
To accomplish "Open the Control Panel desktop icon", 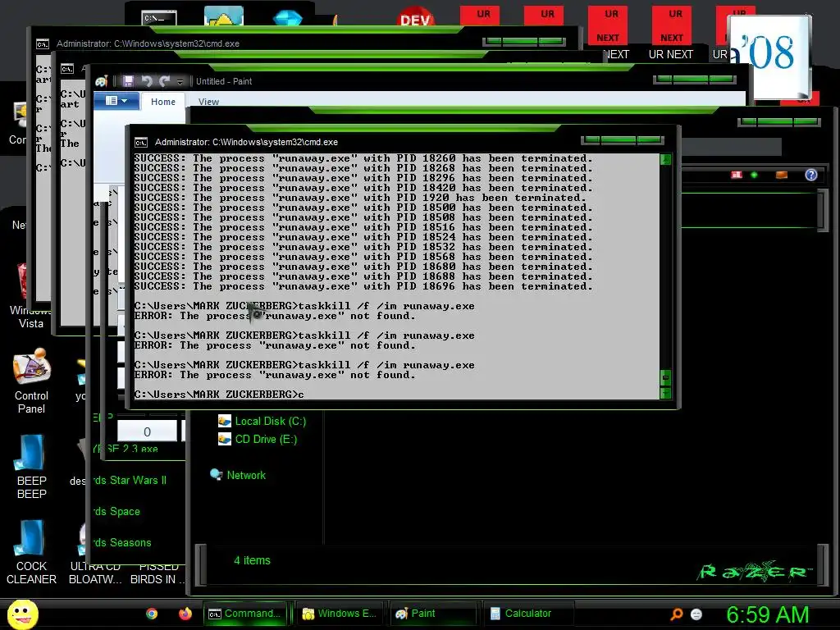I will click(31, 381).
